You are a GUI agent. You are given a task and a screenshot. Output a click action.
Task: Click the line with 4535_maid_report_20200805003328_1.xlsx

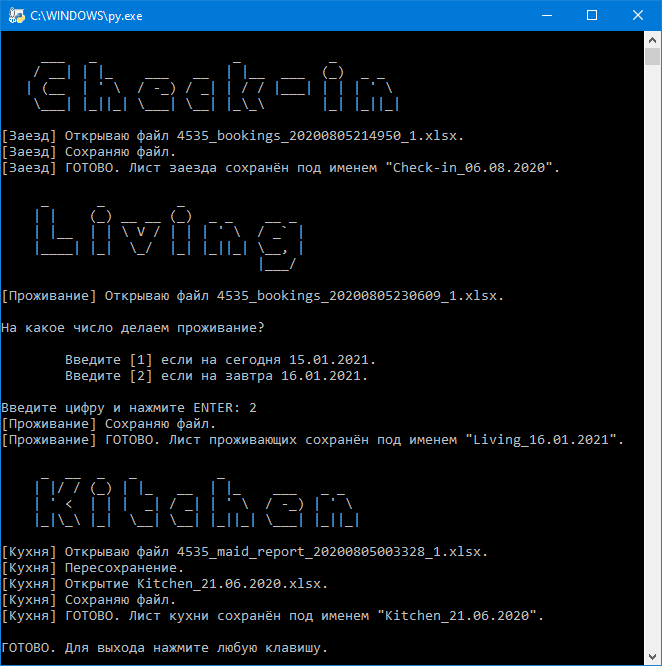point(245,552)
